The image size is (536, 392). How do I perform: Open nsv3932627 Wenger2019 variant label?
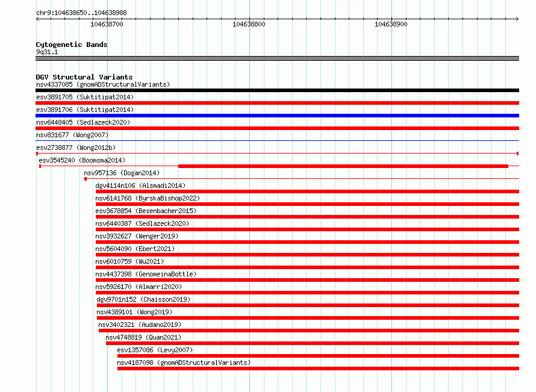coord(137,236)
